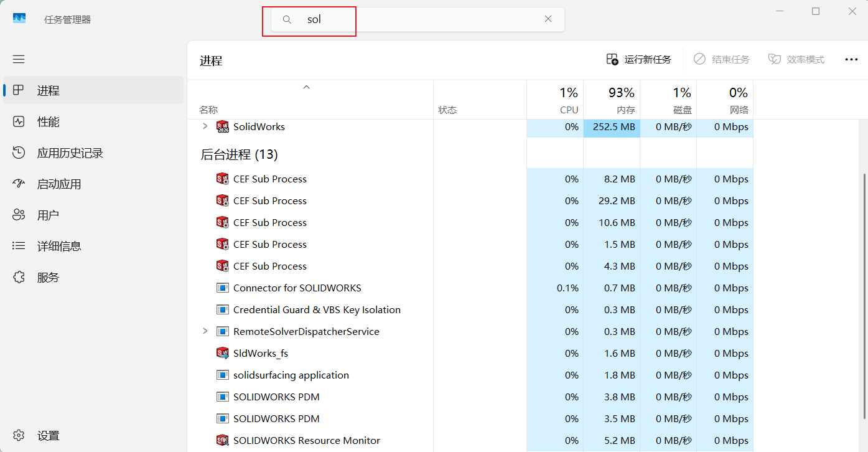The image size is (868, 452).
Task: Open the three-dot more options menu
Action: coord(851,59)
